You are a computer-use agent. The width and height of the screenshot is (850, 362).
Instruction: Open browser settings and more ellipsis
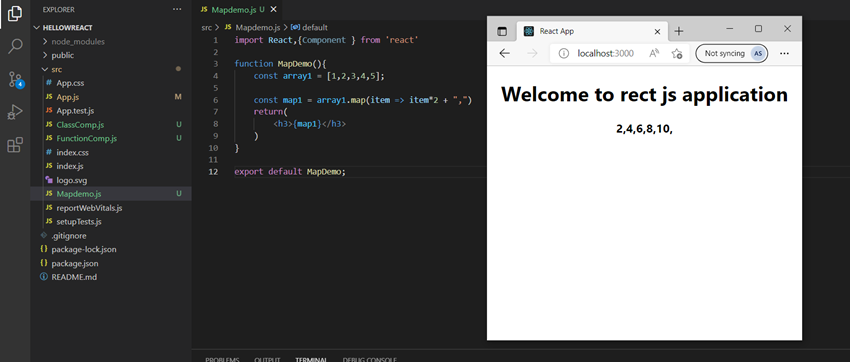pos(784,53)
